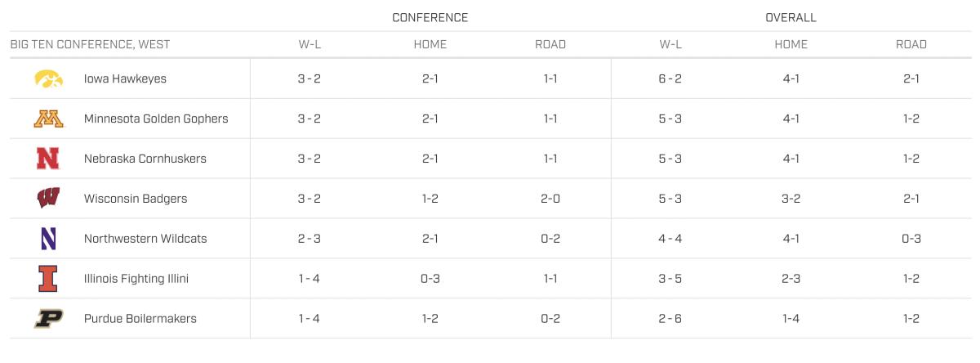
Task: Click the Northwestern Wildcats N logo
Action: [x=48, y=239]
